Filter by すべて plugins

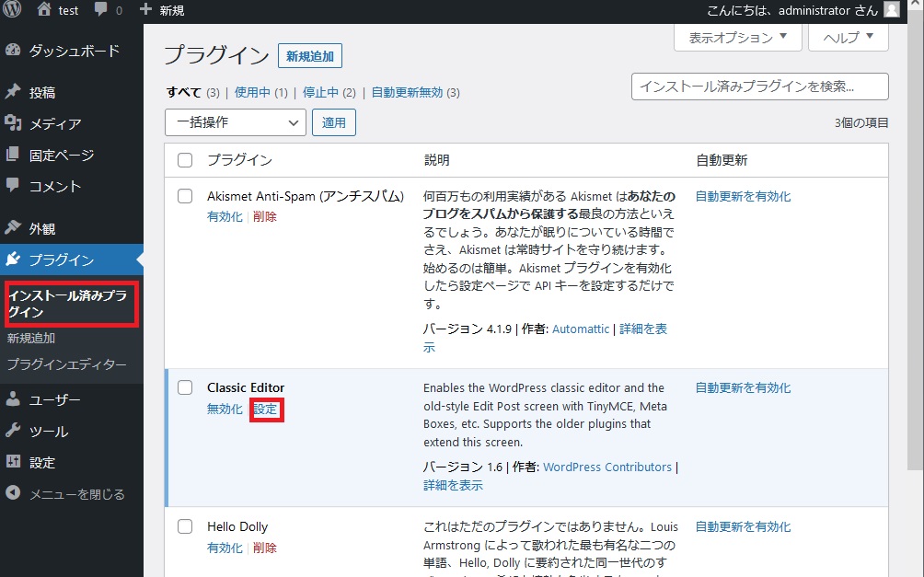click(184, 92)
